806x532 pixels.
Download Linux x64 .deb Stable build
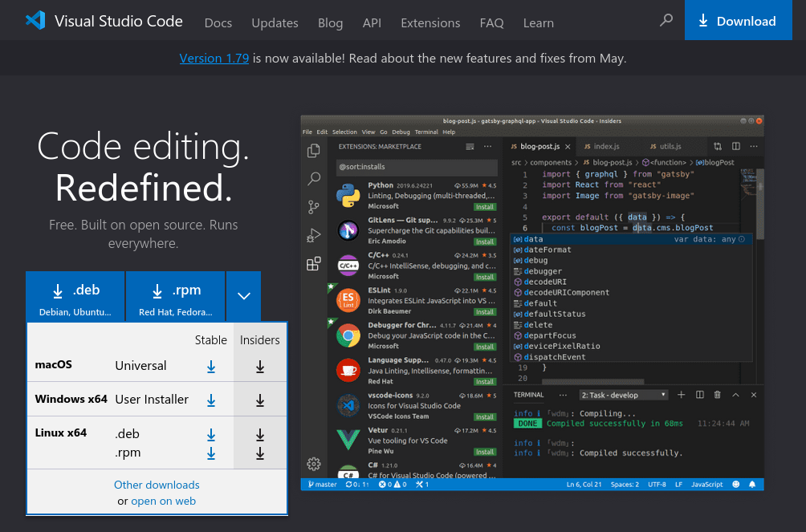point(211,435)
